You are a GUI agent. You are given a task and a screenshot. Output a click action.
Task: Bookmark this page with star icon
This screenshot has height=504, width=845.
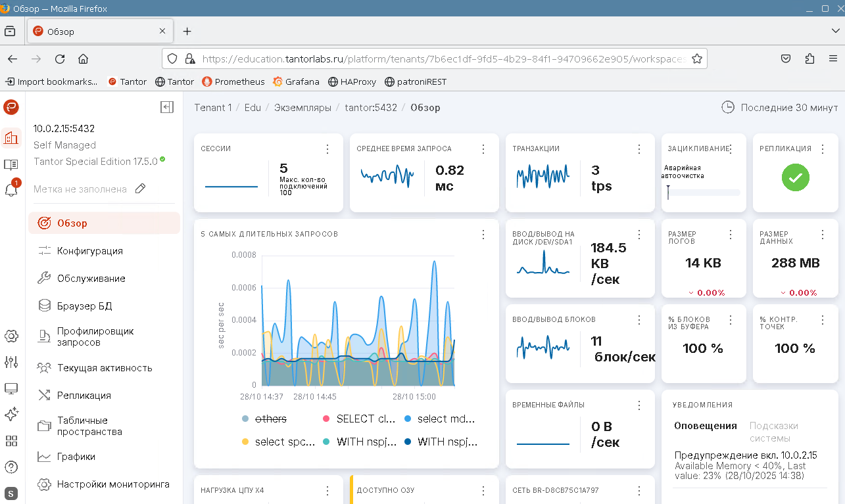coord(697,58)
